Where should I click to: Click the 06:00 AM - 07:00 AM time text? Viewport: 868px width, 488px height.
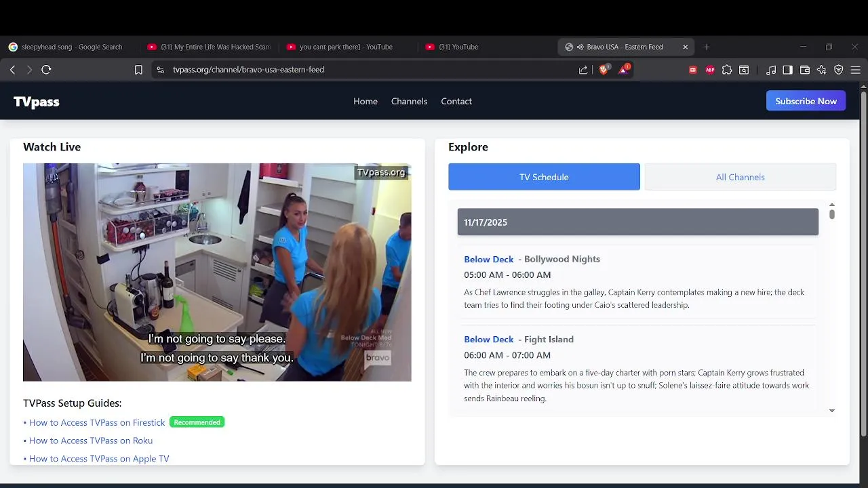[507, 355]
